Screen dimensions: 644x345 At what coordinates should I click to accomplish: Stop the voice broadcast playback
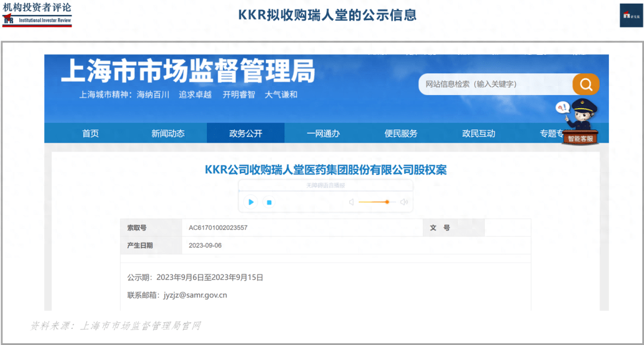point(269,202)
